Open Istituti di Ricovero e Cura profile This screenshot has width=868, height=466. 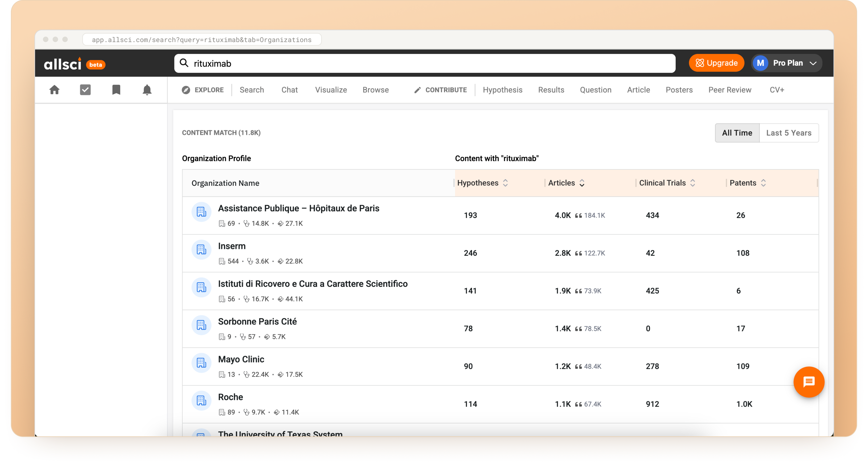(x=313, y=284)
